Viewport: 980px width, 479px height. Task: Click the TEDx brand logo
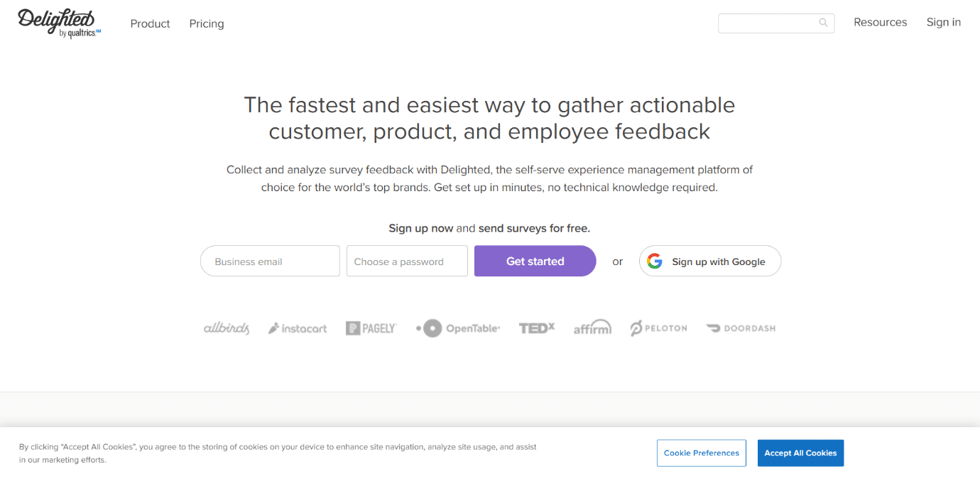click(x=537, y=328)
